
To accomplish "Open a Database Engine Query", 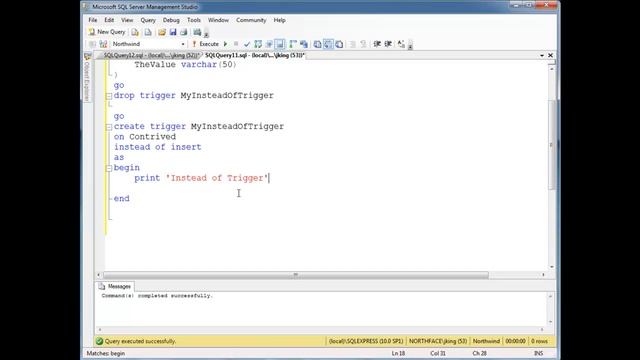I will [135, 32].
